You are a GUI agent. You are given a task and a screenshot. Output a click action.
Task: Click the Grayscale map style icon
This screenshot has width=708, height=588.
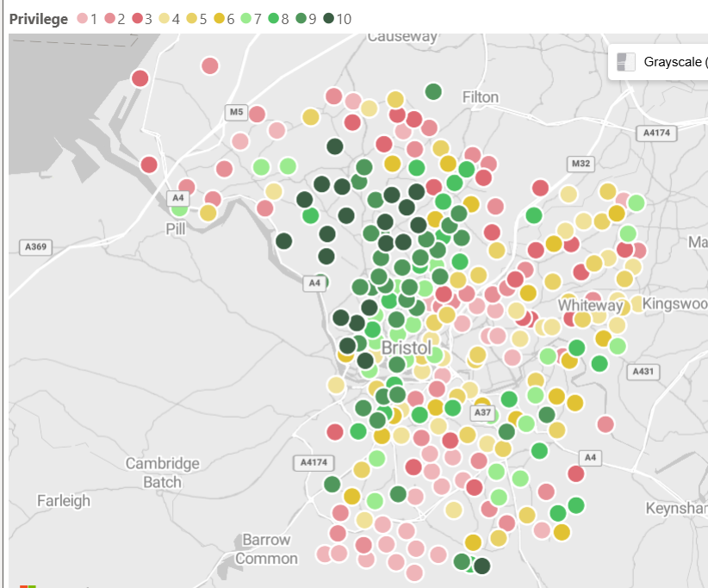tap(626, 62)
